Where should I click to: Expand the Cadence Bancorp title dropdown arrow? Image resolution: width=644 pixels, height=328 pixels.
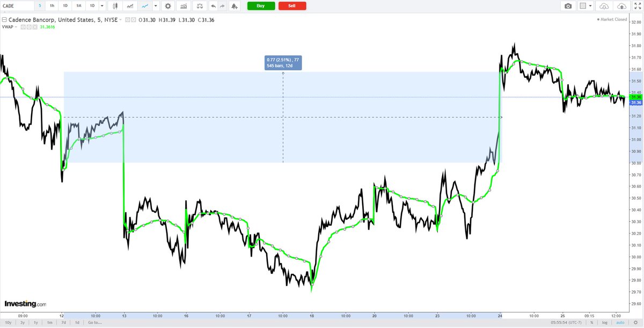click(x=121, y=19)
